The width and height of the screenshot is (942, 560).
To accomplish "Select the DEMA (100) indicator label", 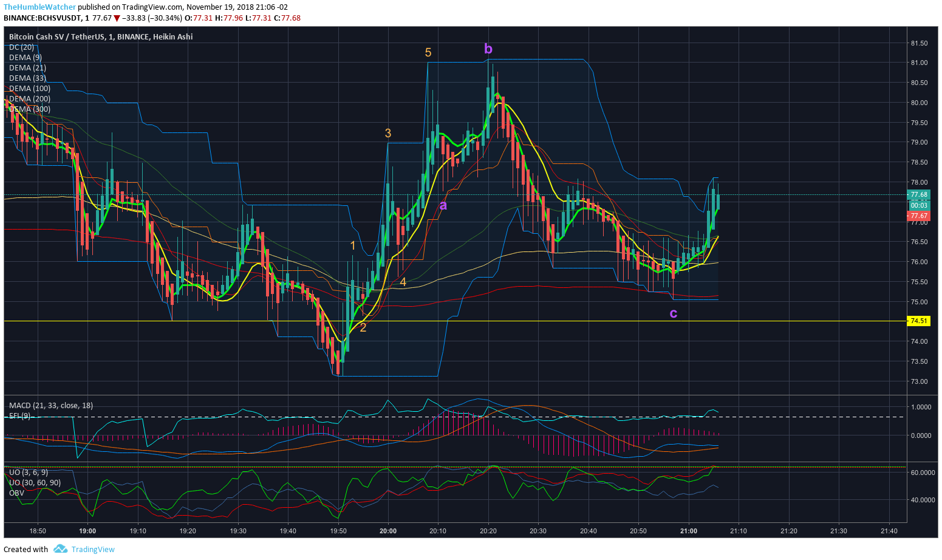I will point(30,88).
